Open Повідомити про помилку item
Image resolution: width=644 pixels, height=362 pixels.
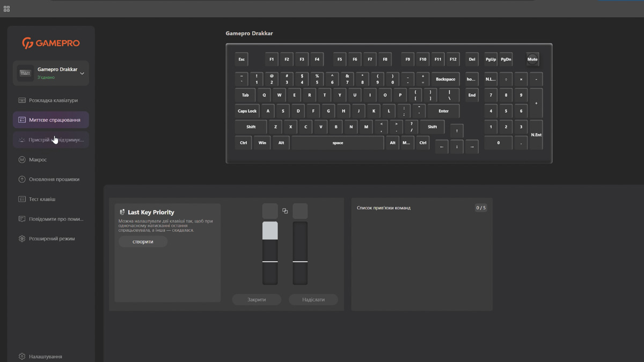click(51, 219)
